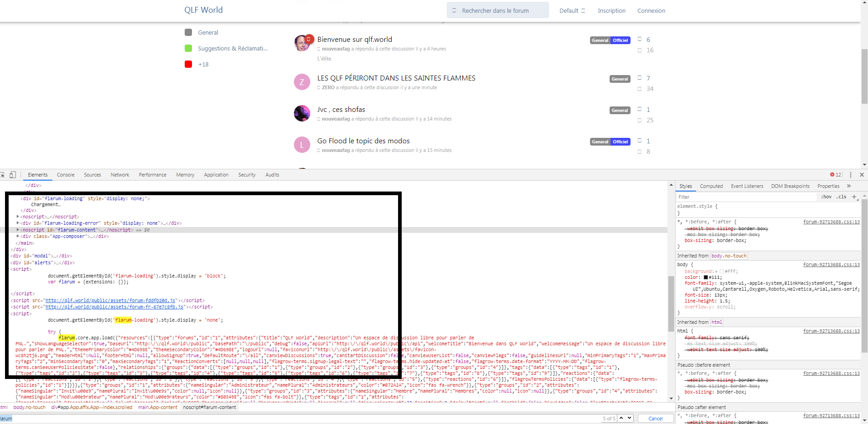Click Officiel tag on Go Flood discussion
Screen dimensions: 868x424
(x=620, y=141)
